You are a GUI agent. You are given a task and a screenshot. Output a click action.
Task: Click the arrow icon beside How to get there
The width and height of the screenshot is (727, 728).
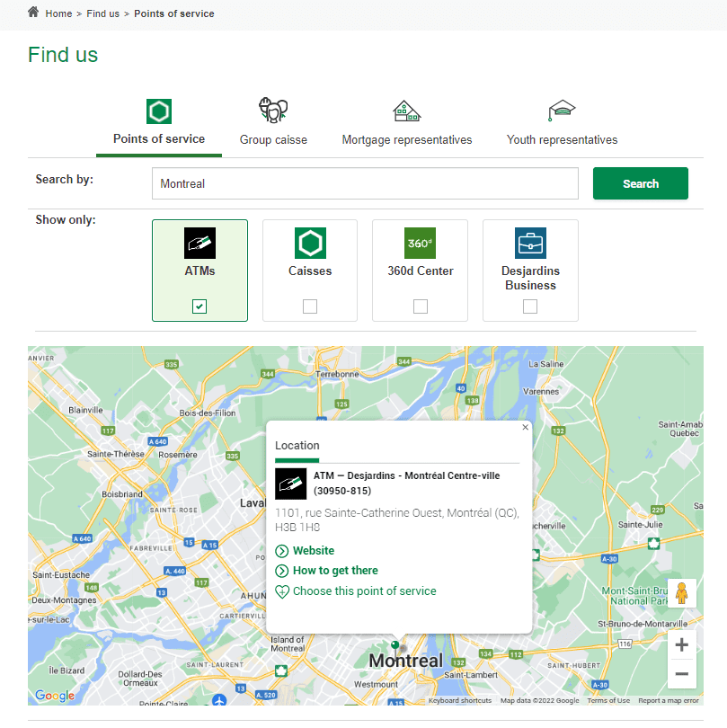282,571
